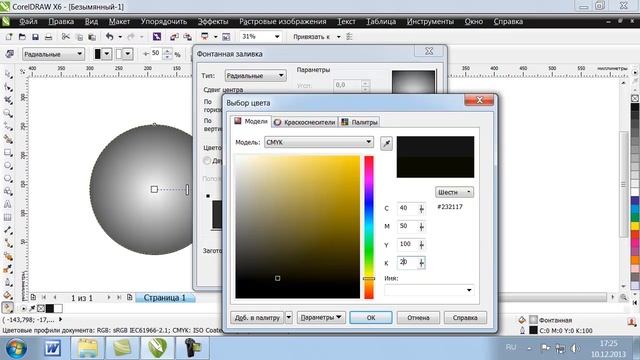Switch to the Краскосмесители tab
The image size is (640, 360).
coord(304,122)
